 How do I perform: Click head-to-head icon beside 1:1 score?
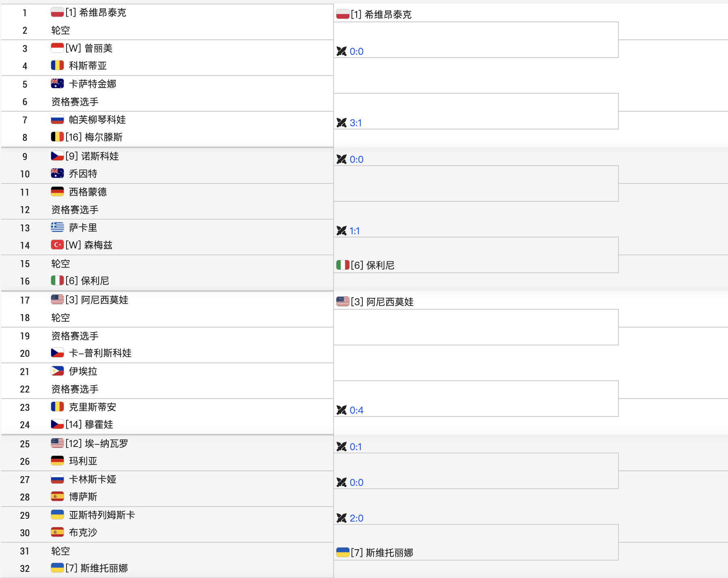point(341,231)
